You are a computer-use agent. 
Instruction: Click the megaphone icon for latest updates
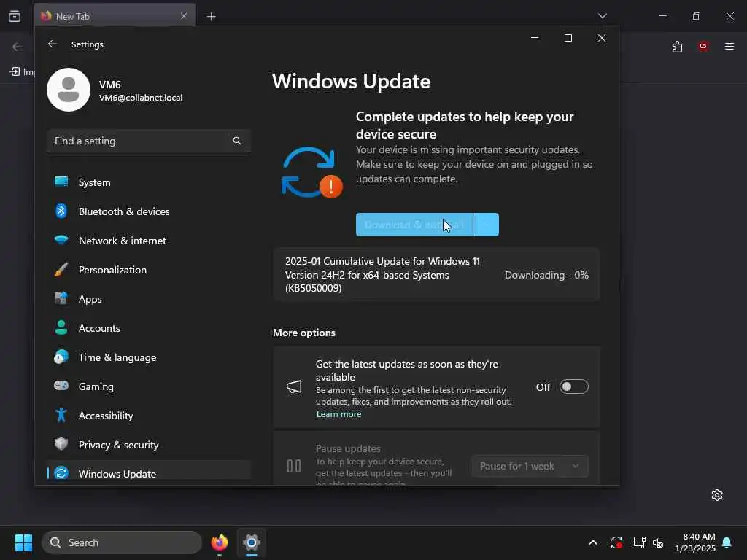click(294, 386)
